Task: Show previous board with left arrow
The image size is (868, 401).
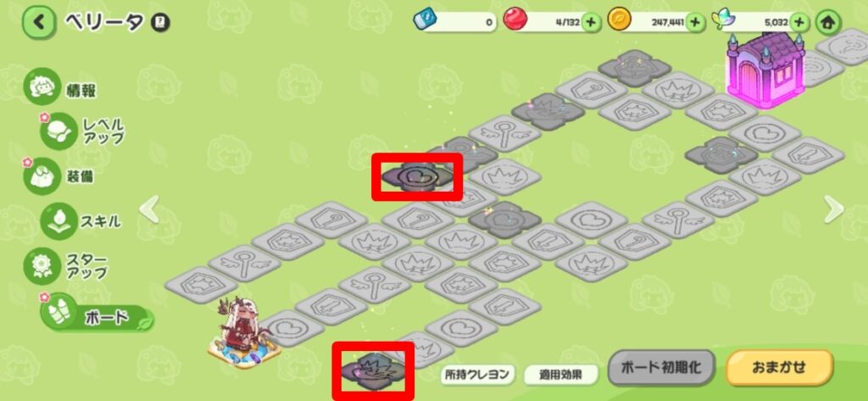Action: pyautogui.click(x=149, y=209)
